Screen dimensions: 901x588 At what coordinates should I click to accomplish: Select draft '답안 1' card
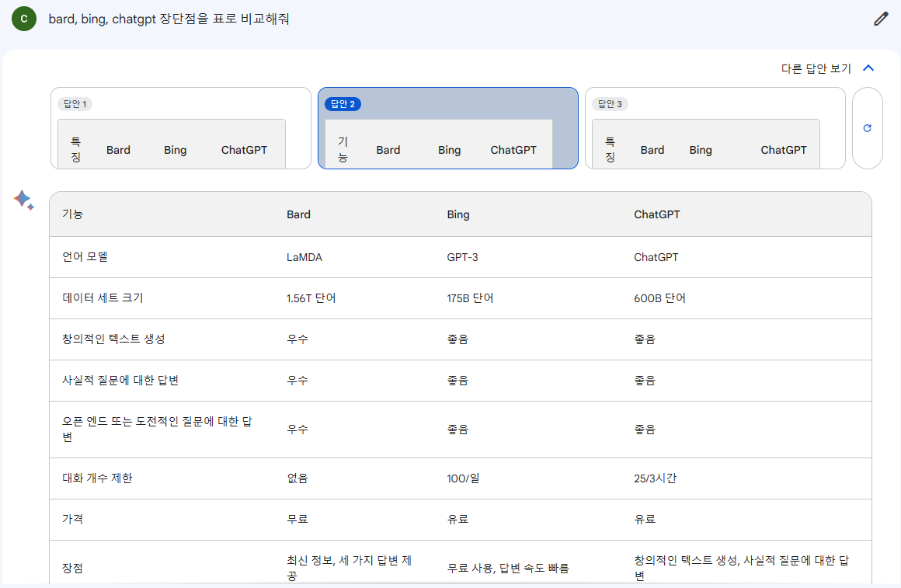(x=181, y=128)
